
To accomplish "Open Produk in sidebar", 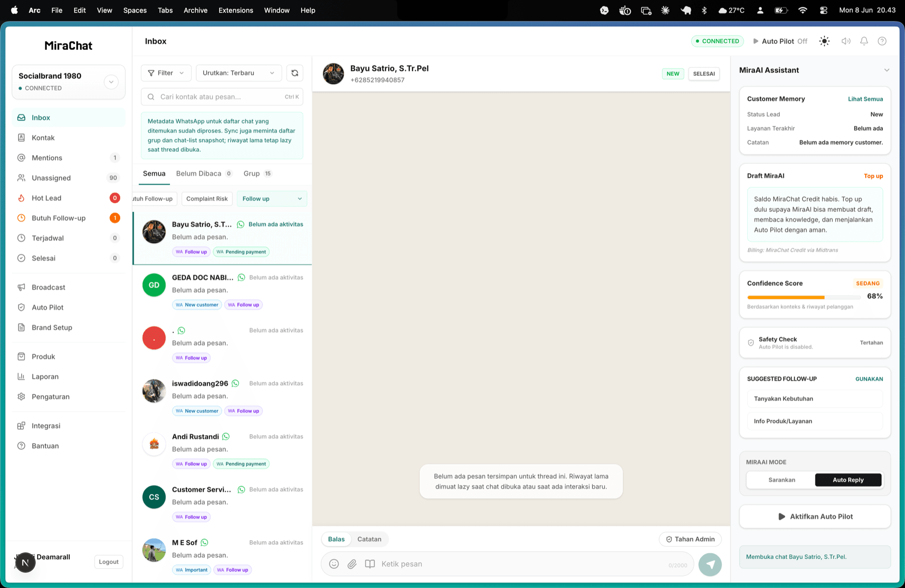I will [68, 357].
